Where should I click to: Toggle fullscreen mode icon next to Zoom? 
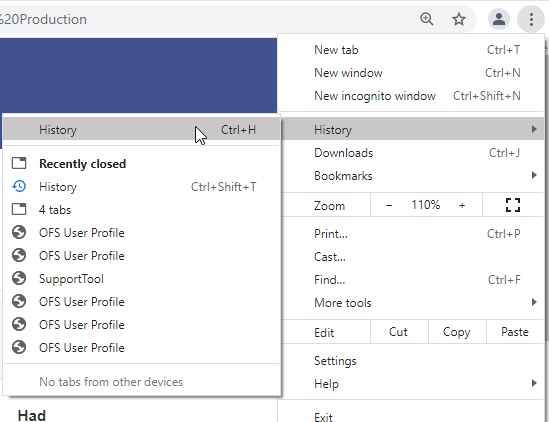513,205
